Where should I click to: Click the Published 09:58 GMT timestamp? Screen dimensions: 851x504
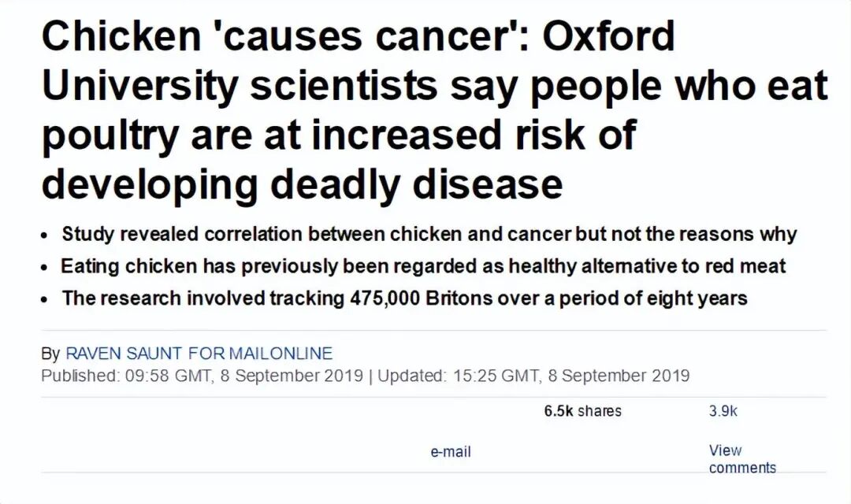coord(203,376)
